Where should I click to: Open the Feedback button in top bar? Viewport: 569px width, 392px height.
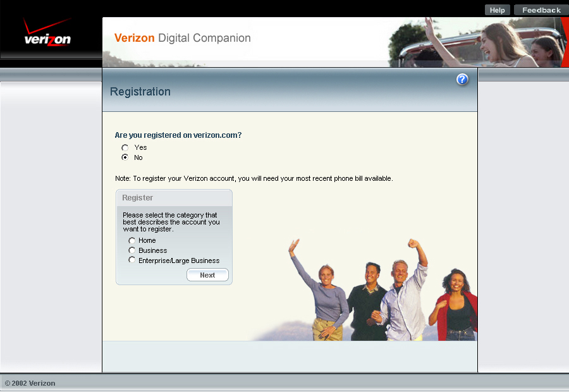pos(541,10)
